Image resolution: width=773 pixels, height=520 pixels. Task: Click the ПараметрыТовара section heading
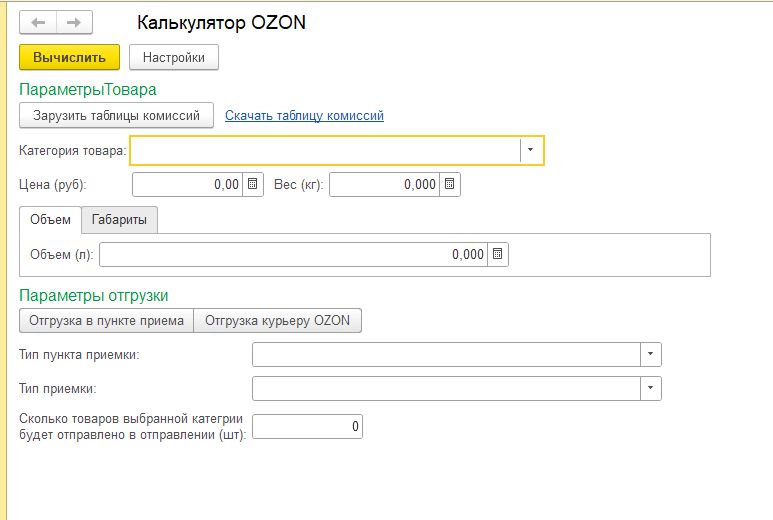[88, 90]
